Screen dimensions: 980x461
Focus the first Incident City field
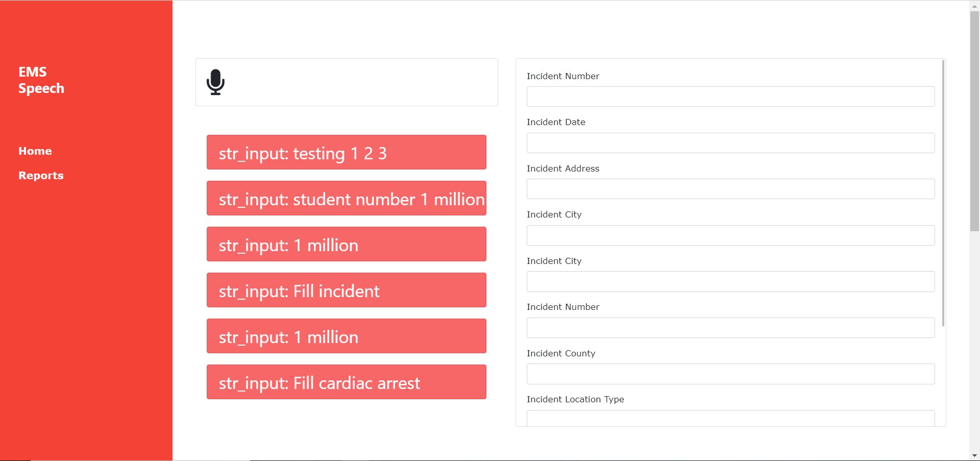[x=730, y=235]
